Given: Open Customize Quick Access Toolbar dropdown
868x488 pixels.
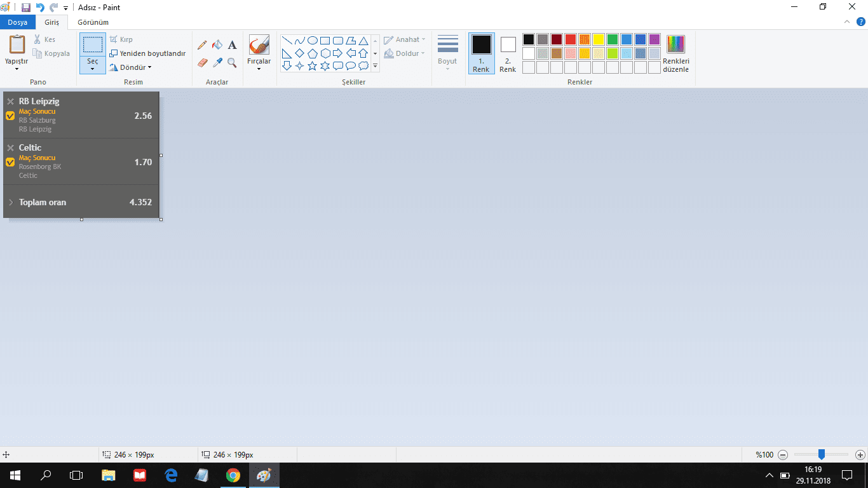Looking at the screenshot, I should pyautogui.click(x=65, y=8).
